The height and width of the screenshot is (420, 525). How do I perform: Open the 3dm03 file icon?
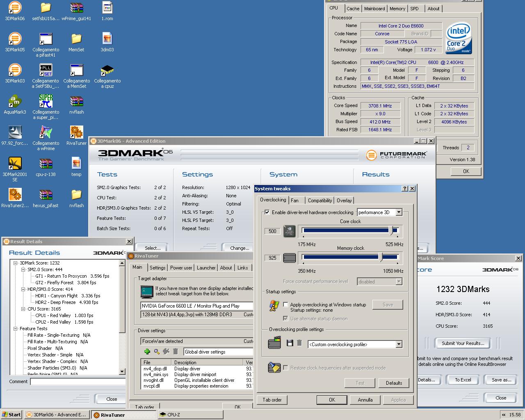point(107,42)
